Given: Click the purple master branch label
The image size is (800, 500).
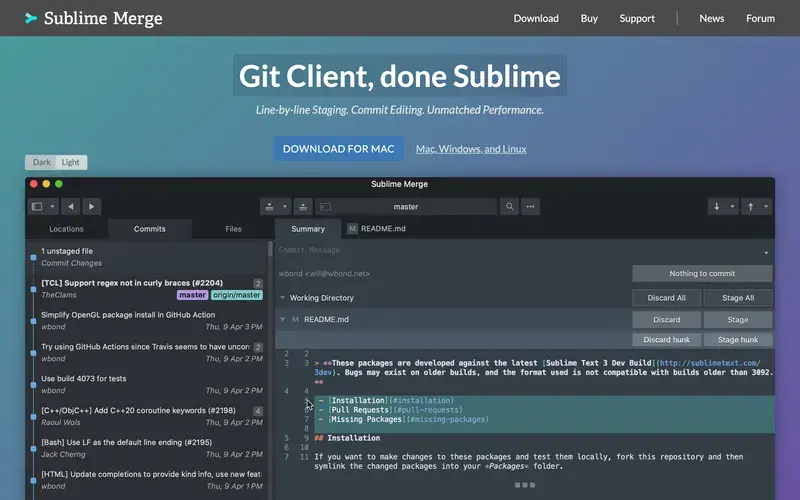Looking at the screenshot, I should pyautogui.click(x=192, y=295).
